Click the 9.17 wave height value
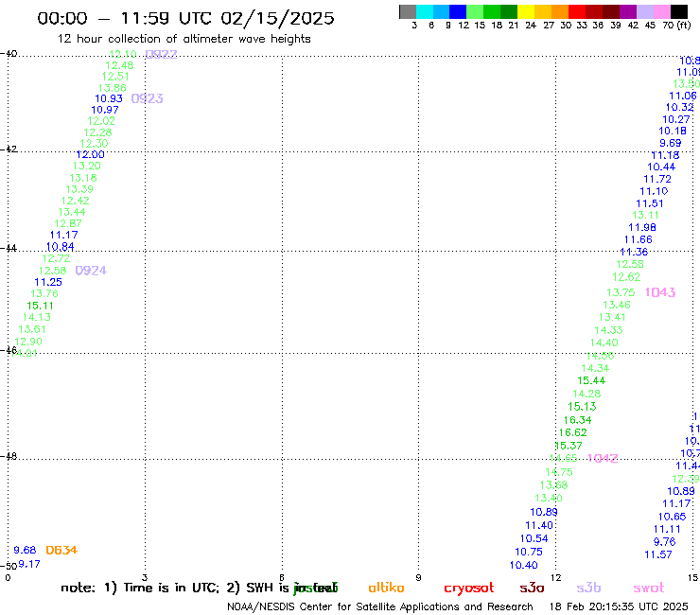 pyautogui.click(x=29, y=564)
